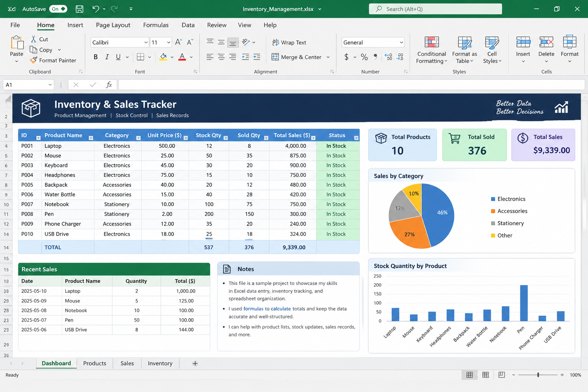
Task: Decrease font size with small A icon
Action: pyautogui.click(x=190, y=42)
